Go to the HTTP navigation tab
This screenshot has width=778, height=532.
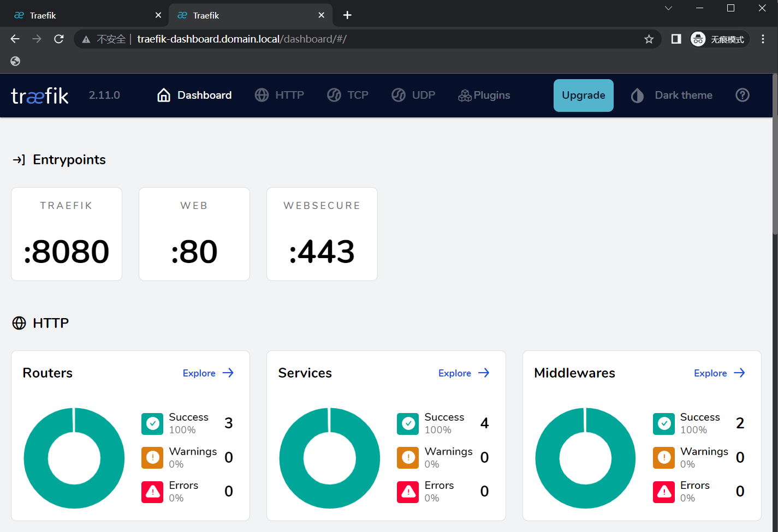tap(280, 95)
